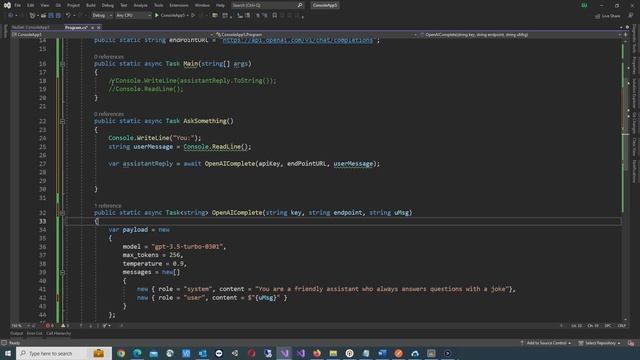640x360 pixels.
Task: Open the Window menu
Action: tap(202, 5)
